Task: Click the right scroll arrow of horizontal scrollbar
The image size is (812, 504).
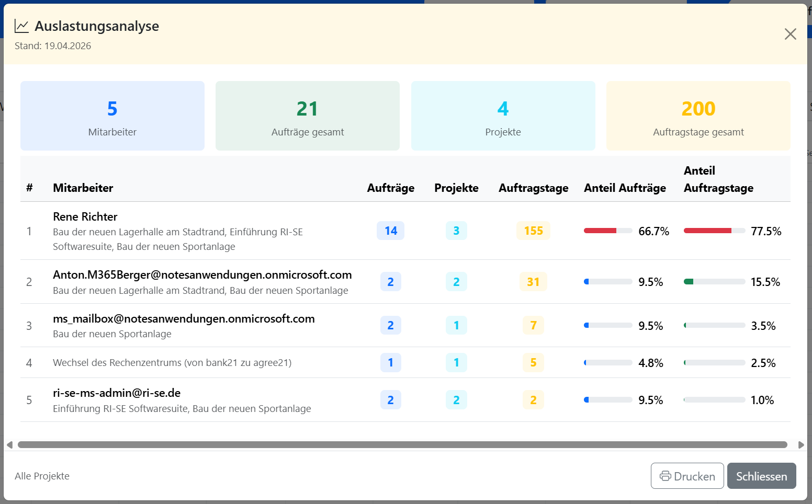Action: (x=801, y=445)
